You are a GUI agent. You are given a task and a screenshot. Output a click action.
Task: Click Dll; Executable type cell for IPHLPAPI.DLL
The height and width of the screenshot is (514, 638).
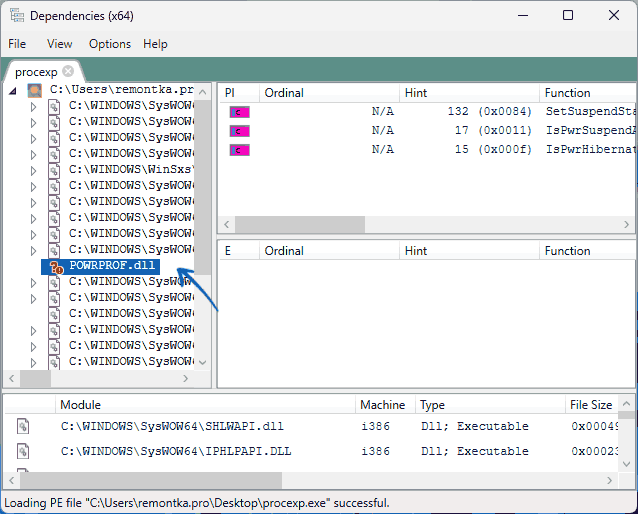474,451
